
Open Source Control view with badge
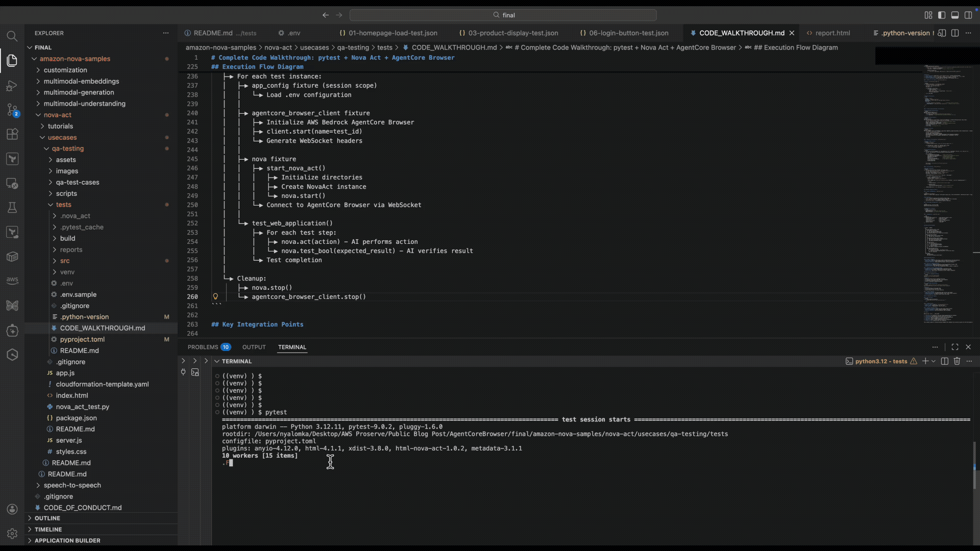tap(12, 110)
